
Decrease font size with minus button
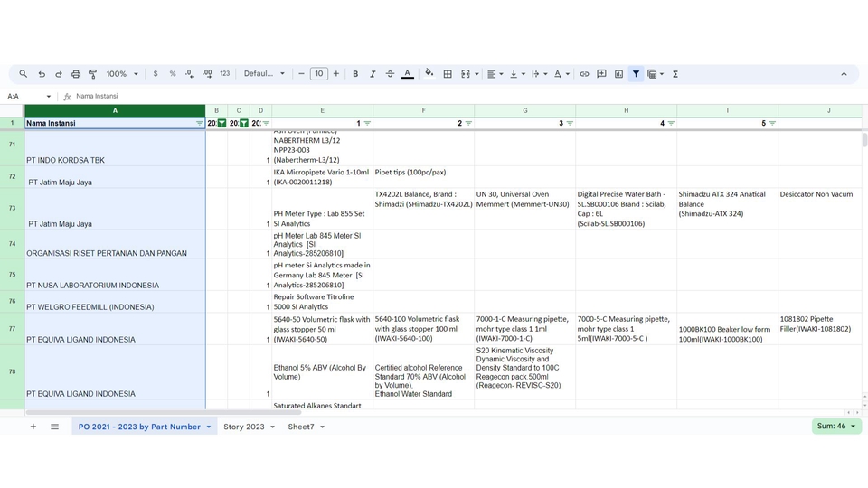[301, 73]
